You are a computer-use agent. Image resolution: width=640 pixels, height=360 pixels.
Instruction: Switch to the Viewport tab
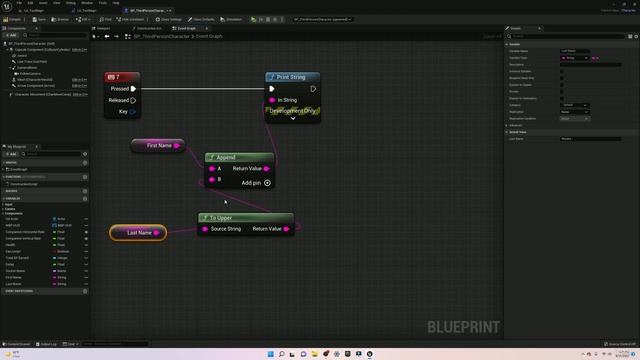tap(101, 28)
